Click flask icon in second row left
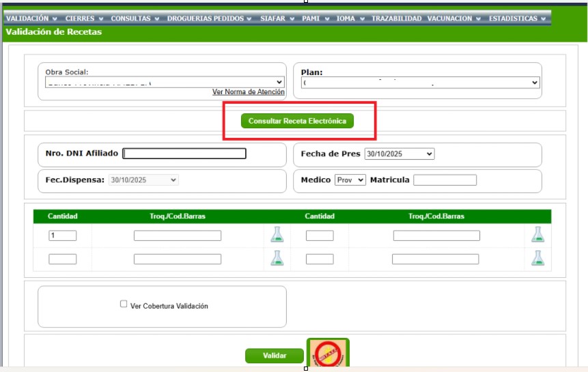The height and width of the screenshot is (372, 588). click(277, 258)
